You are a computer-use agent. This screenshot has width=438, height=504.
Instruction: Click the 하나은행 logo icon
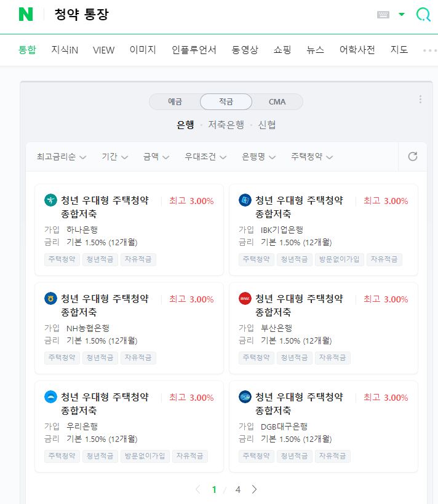click(x=50, y=200)
